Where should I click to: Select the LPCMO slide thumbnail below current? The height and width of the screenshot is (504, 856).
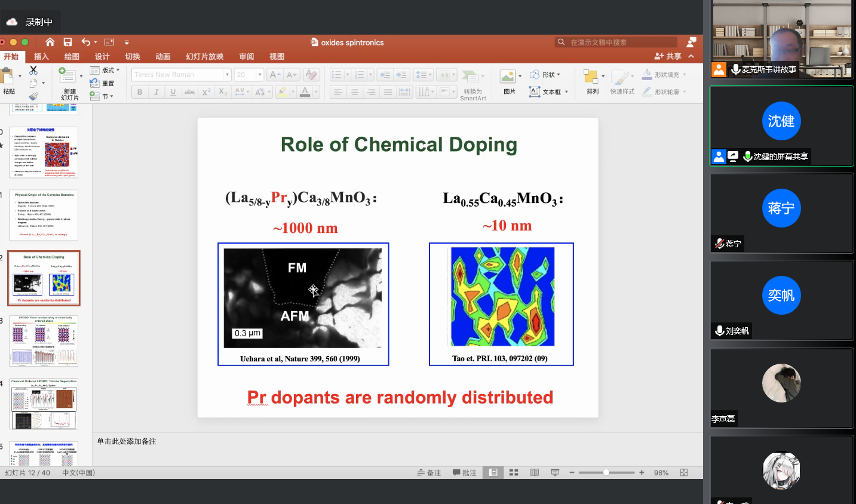point(44,341)
